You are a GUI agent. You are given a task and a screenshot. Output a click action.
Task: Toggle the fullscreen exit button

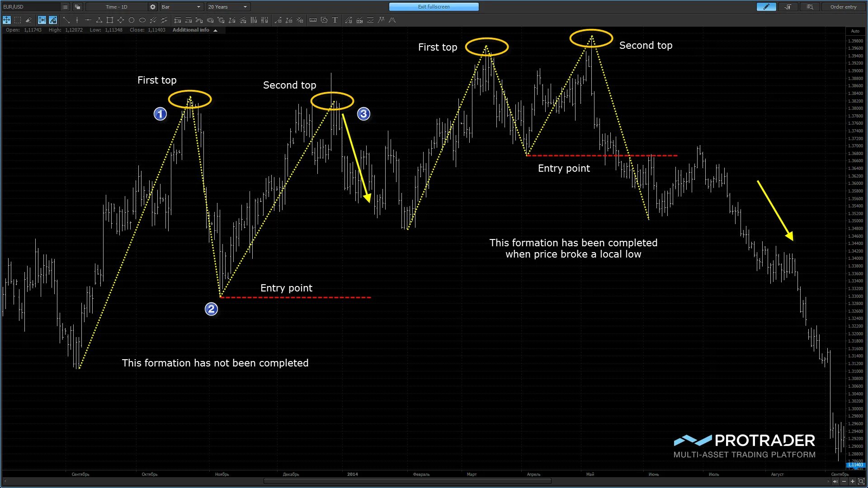tap(434, 6)
